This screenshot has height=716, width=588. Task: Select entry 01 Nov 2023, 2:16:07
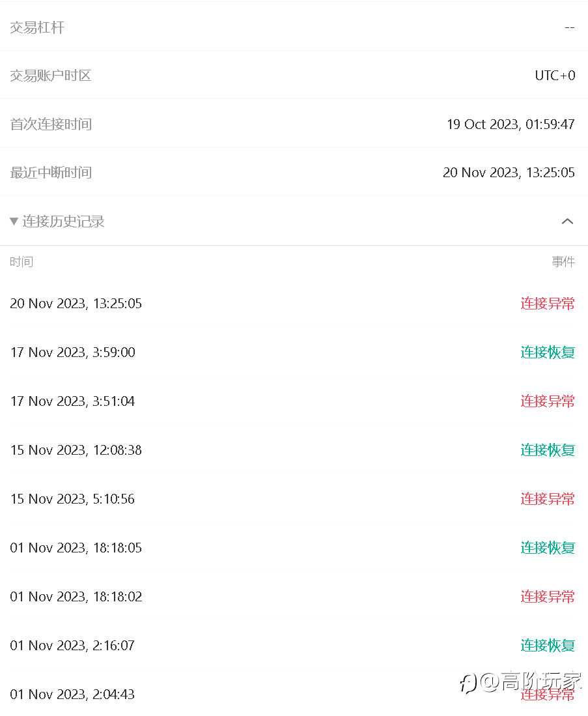pos(72,645)
